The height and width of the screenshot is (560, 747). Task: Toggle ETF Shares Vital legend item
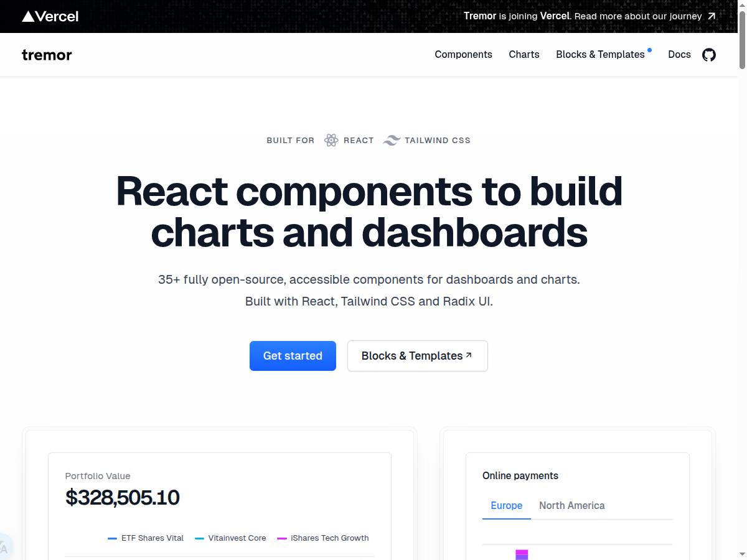(146, 538)
